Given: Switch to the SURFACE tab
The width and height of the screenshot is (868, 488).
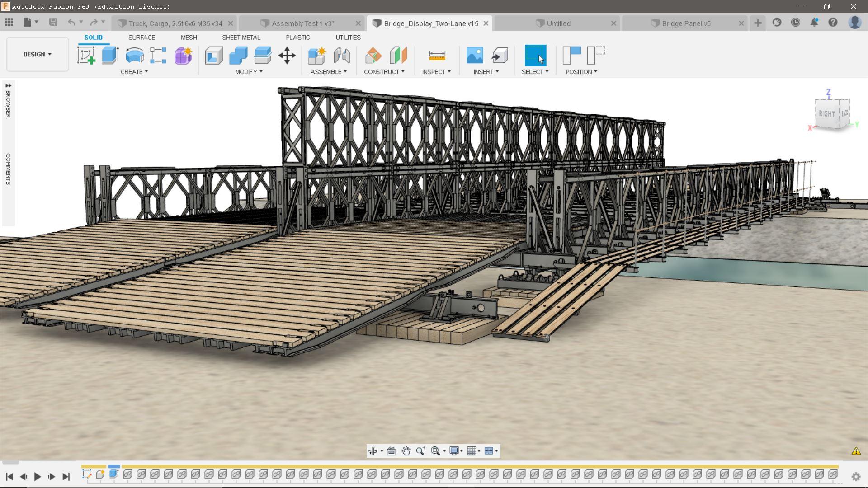Looking at the screenshot, I should (x=142, y=38).
